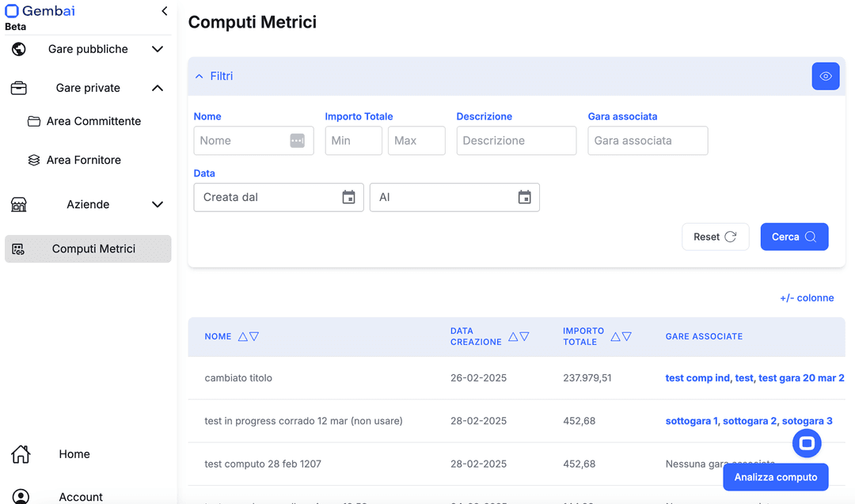
Task: Open Area Fornitore from the sidebar
Action: [83, 160]
